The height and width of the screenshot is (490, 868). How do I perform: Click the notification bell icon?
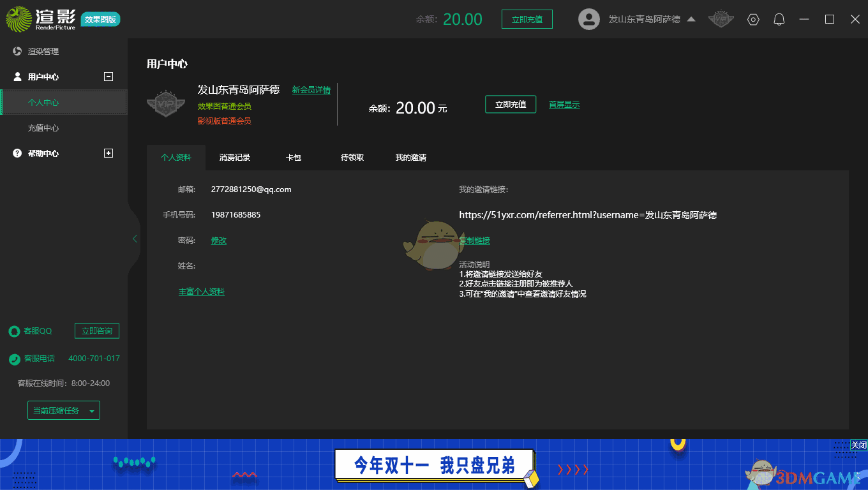[x=779, y=19]
